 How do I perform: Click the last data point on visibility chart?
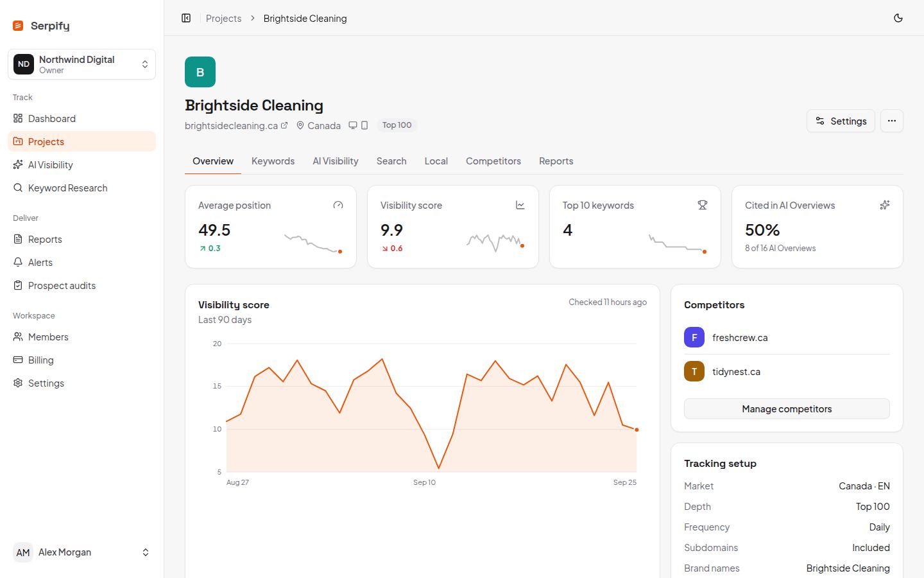coord(637,430)
